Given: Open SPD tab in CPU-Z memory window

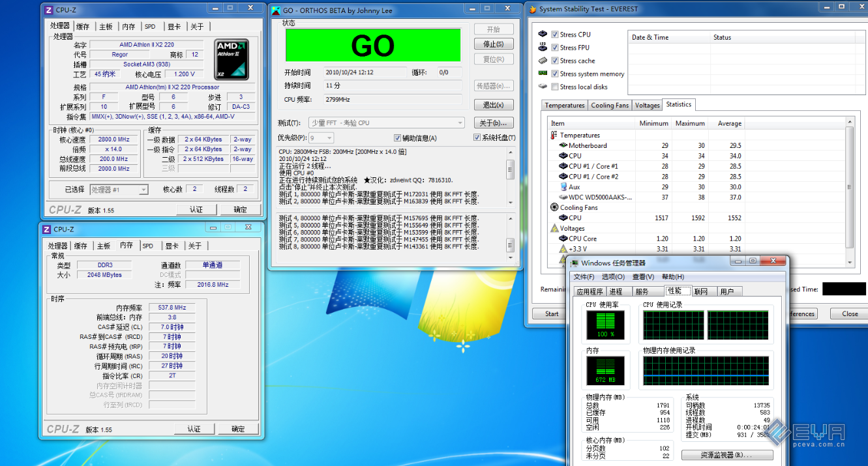Looking at the screenshot, I should coord(148,246).
